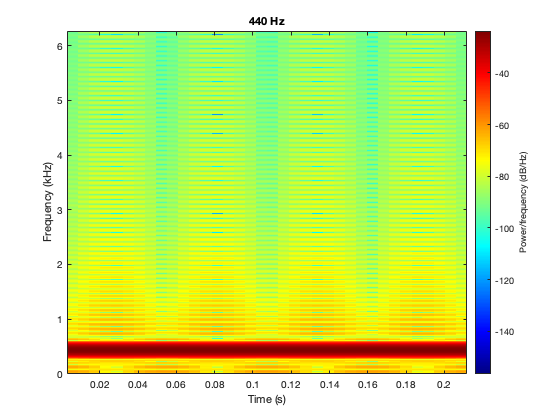Click the spectrogram at 0.08 s and 3 kHz
The width and height of the screenshot is (560, 420).
tap(214, 210)
